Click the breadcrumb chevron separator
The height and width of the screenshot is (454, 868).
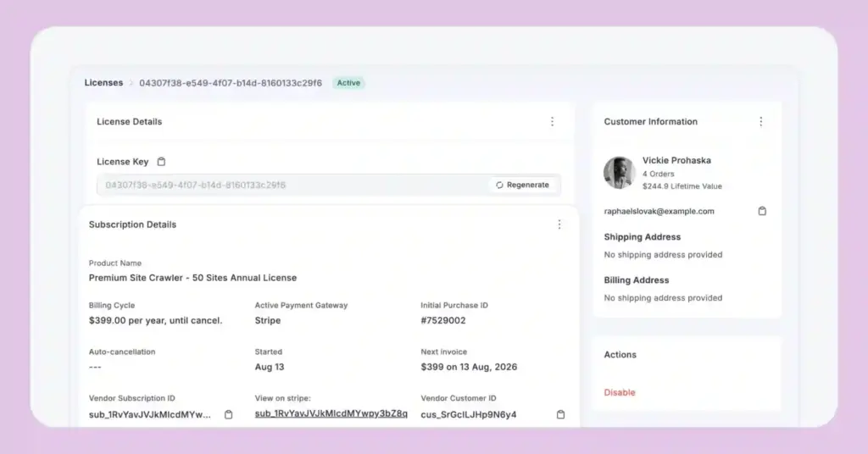click(131, 83)
